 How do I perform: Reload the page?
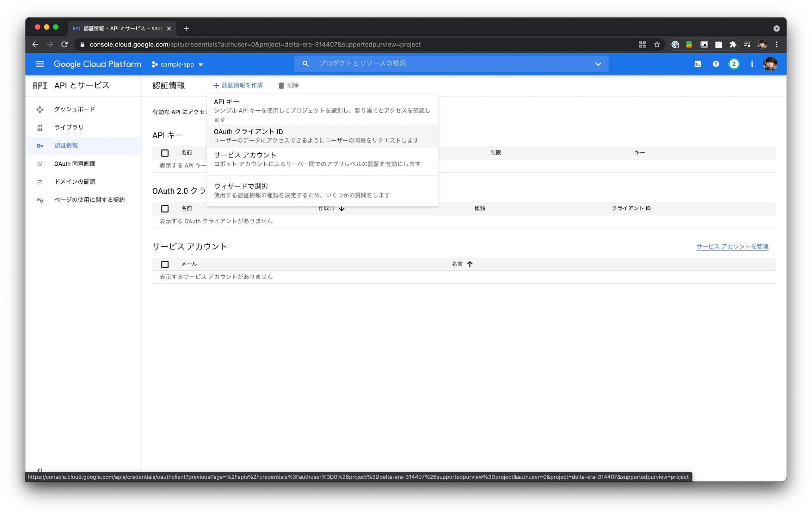pyautogui.click(x=64, y=44)
